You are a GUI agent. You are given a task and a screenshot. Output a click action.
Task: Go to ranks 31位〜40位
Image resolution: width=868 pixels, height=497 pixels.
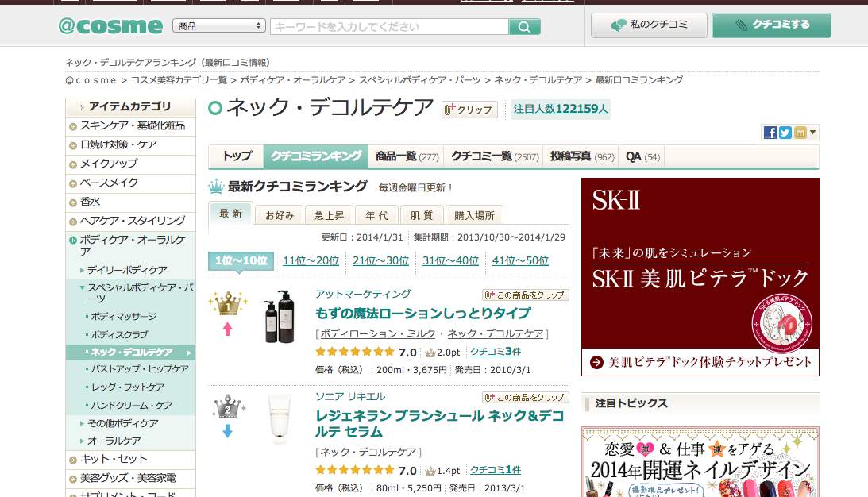450,260
